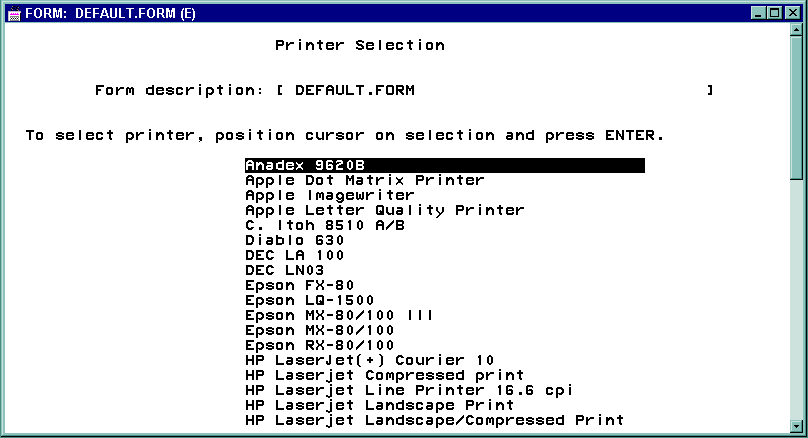Image resolution: width=808 pixels, height=438 pixels.
Task: Select Apple Dot Matrix Printer
Action: point(364,180)
